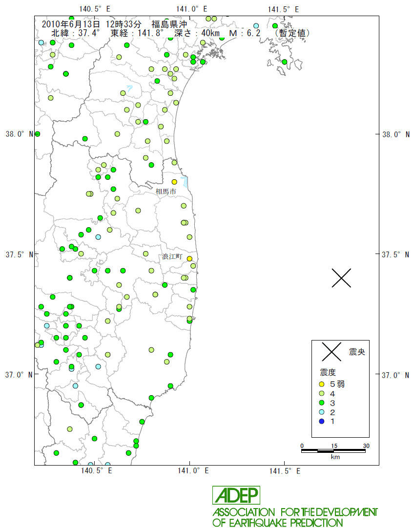The width and height of the screenshot is (414, 532).
Task: Select the light green intensity 4 legend dot
Action: coord(322,394)
